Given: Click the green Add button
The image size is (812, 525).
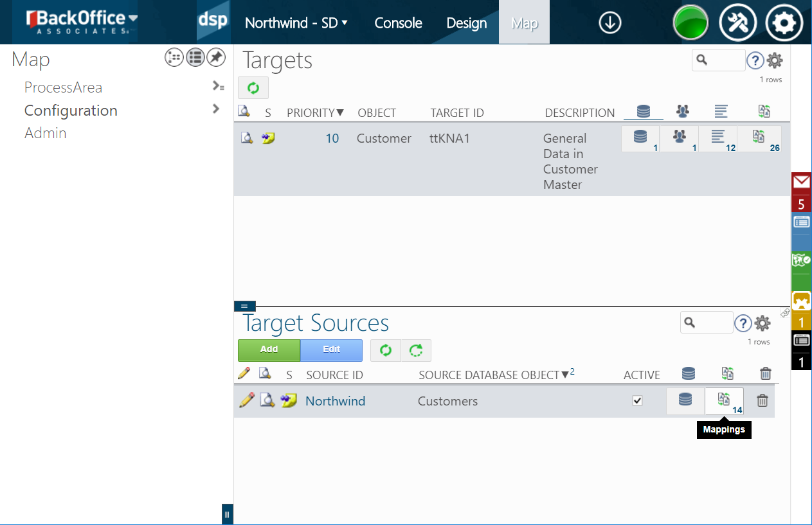Looking at the screenshot, I should 269,350.
